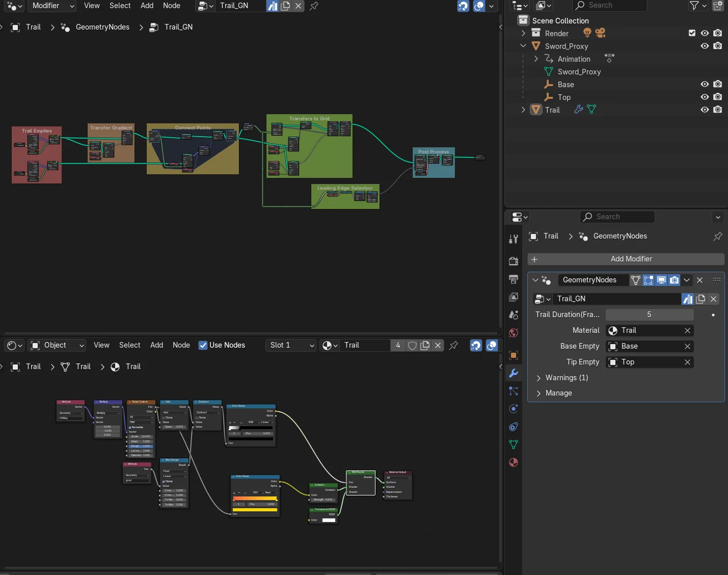728x575 pixels.
Task: Open the Node menu in shader editor
Action: coord(181,345)
